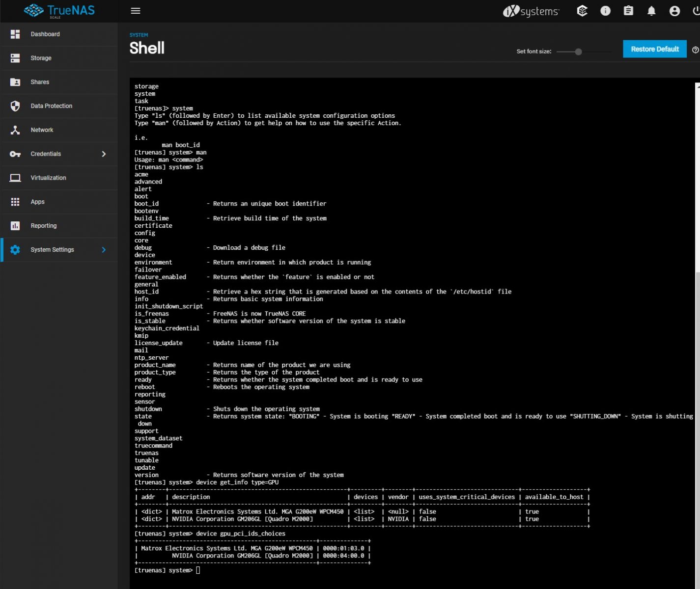Focus the shell prompt cursor
This screenshot has height=589, width=700.
[198, 570]
